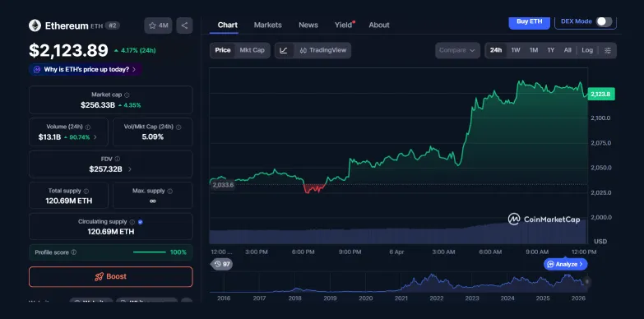
Task: Open the history button labeled 97
Action: 222,264
